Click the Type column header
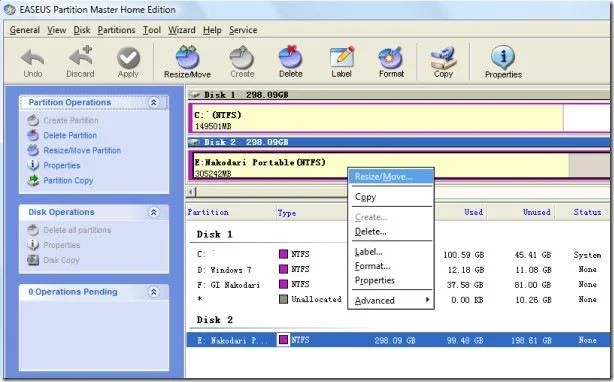This screenshot has width=614, height=382. tap(287, 213)
